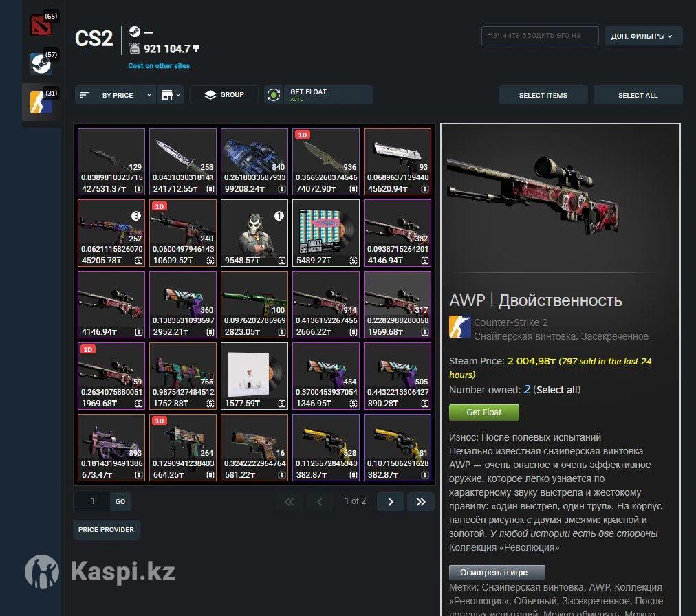Open the Price Provider button
The height and width of the screenshot is (616, 696).
click(x=106, y=530)
